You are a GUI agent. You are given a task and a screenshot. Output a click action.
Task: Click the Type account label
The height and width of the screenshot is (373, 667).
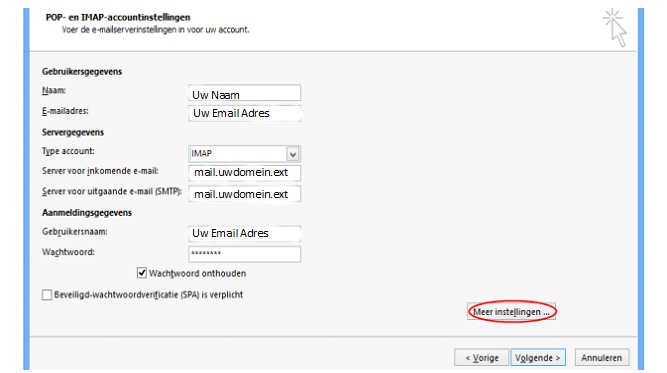(x=68, y=151)
